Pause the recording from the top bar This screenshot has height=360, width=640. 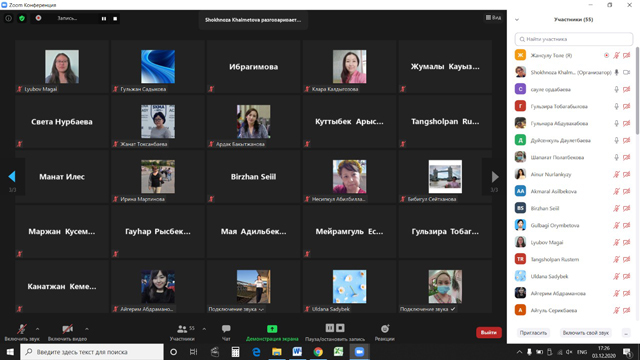[104, 18]
